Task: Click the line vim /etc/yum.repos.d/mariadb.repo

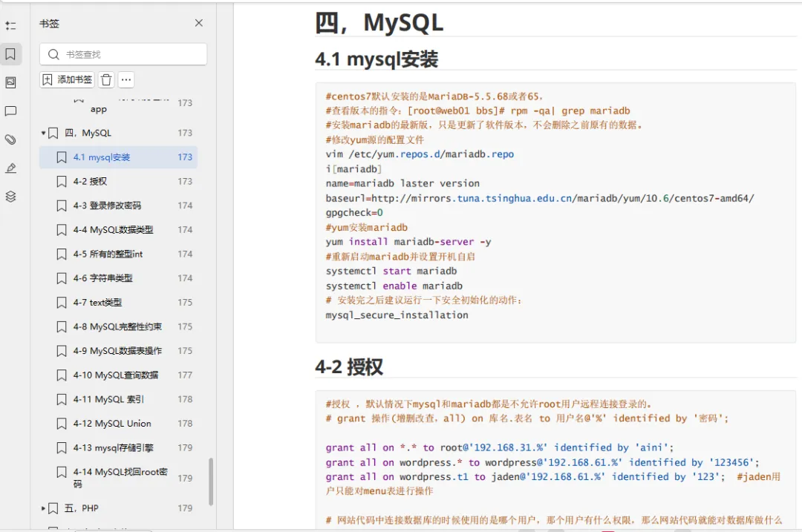Action: (420, 154)
